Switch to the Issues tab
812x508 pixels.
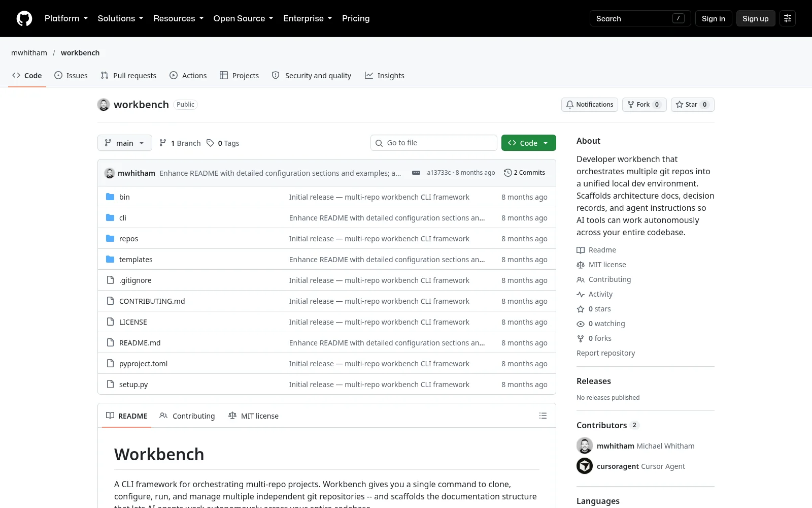point(71,76)
